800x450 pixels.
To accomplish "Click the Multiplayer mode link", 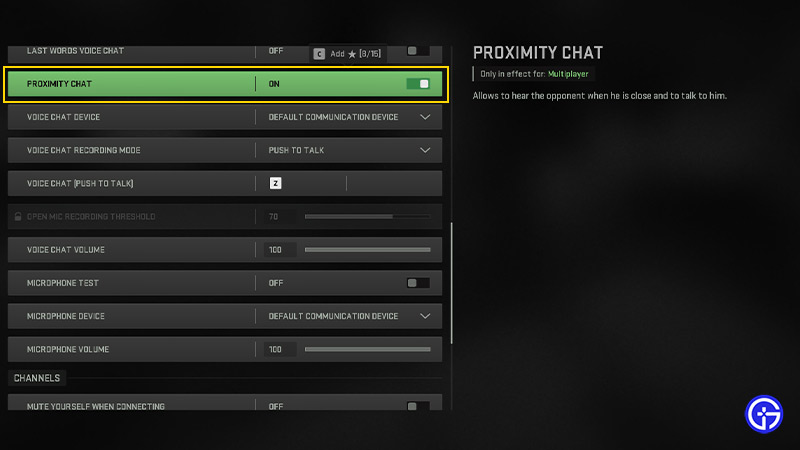I will click(x=568, y=74).
